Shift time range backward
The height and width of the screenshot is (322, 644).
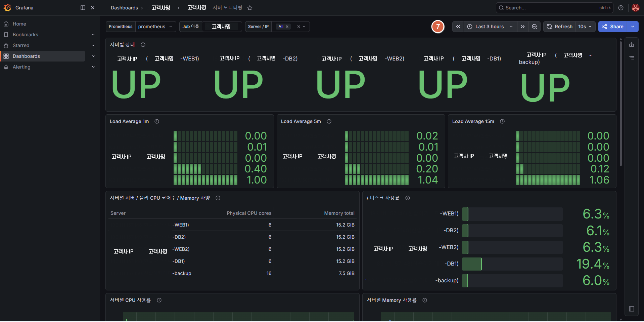coord(458,27)
